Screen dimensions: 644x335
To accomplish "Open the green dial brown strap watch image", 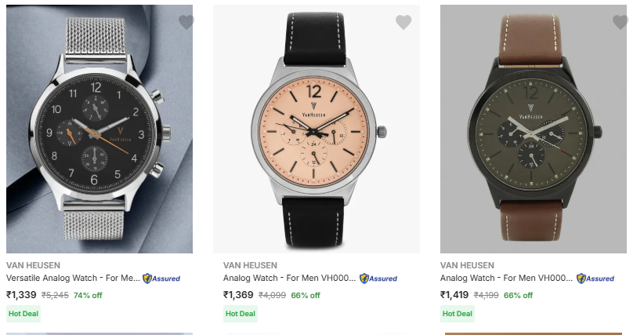I will (534, 129).
